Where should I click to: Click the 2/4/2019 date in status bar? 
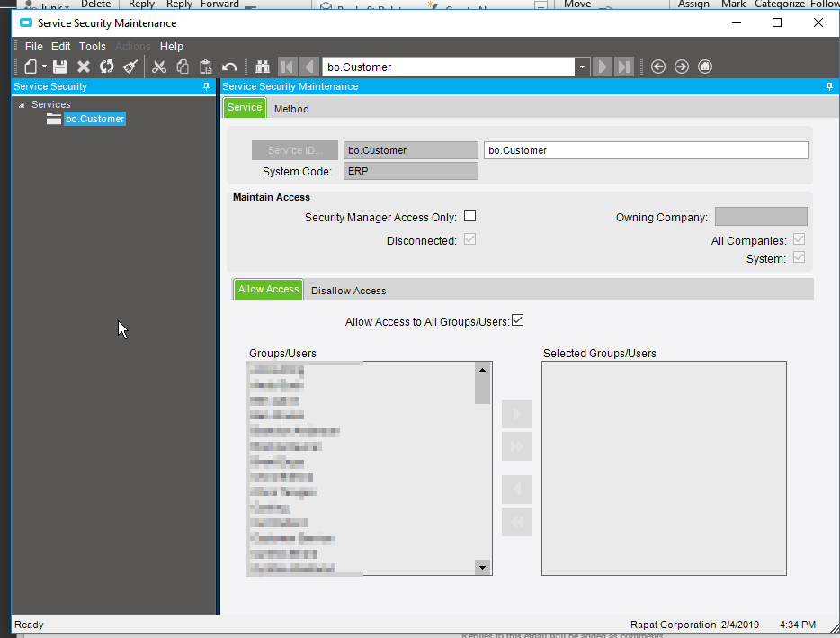point(740,625)
